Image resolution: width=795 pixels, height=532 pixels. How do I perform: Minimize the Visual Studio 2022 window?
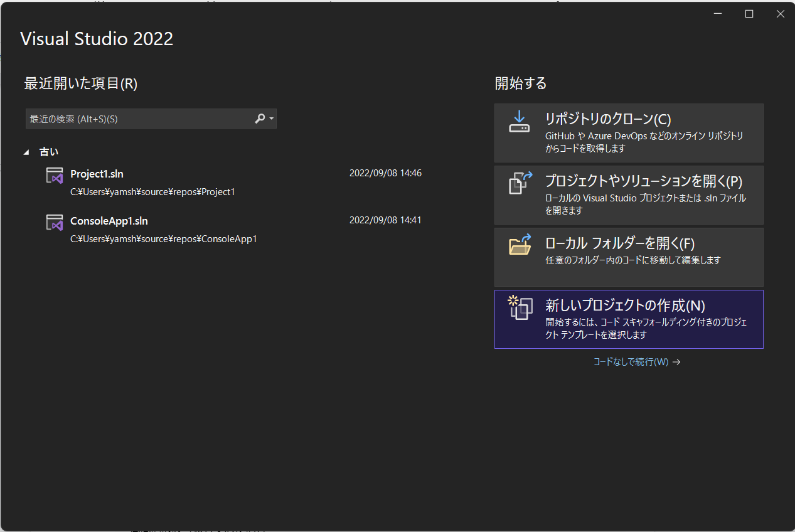[x=719, y=14]
